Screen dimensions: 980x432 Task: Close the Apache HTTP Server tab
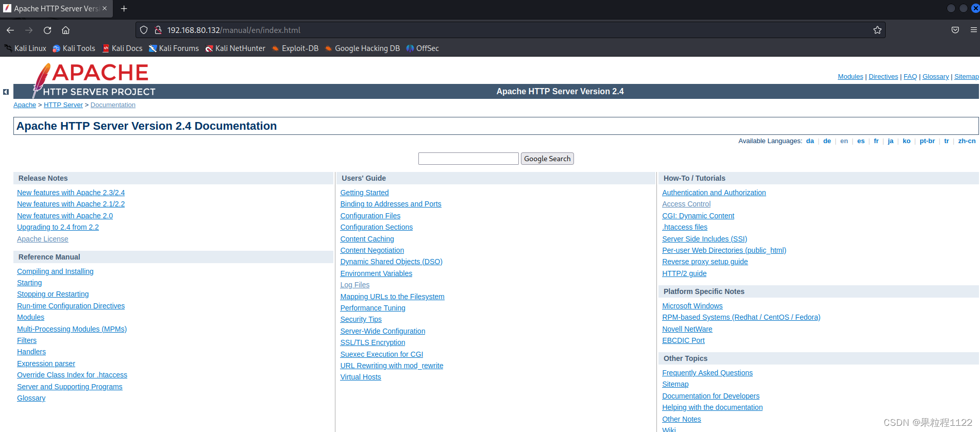(105, 9)
